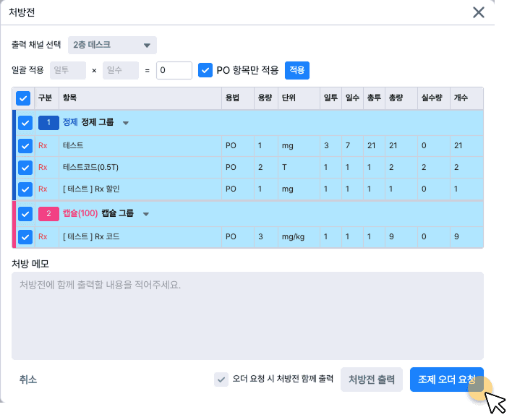Click the 용량 column header
The height and width of the screenshot is (420, 512).
click(x=265, y=98)
